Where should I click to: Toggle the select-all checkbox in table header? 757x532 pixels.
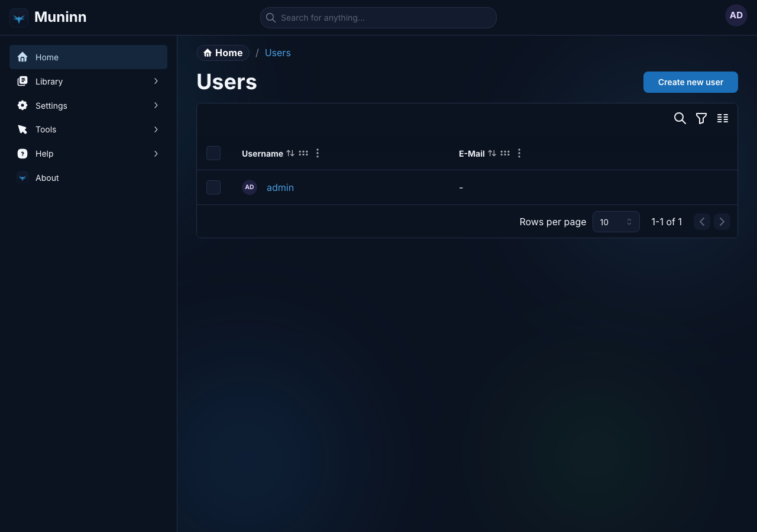pos(213,153)
